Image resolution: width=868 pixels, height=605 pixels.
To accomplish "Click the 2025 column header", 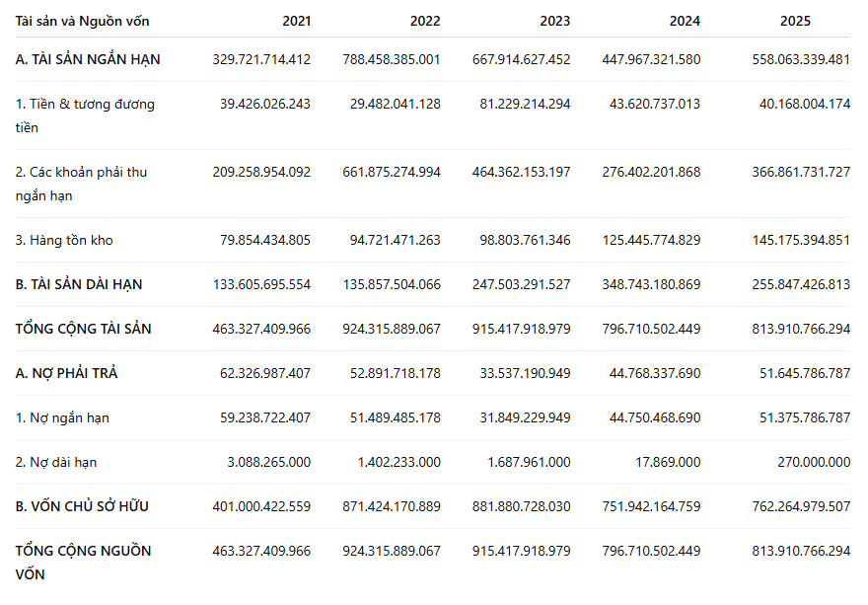I will click(795, 21).
